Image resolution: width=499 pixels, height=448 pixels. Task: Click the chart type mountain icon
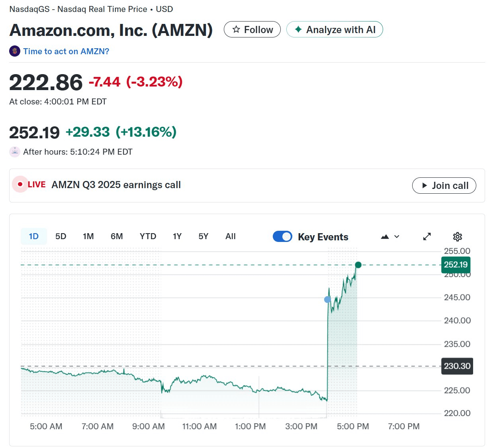385,237
